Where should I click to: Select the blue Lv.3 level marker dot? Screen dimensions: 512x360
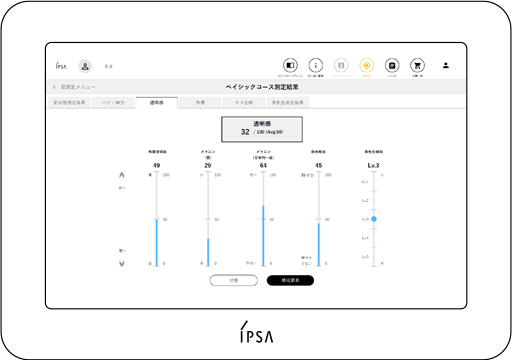point(374,219)
